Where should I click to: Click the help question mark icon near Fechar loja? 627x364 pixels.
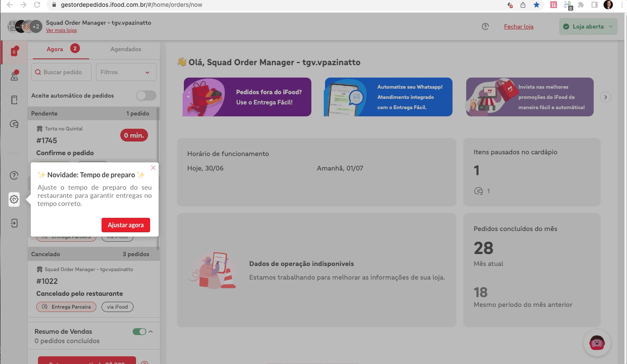click(485, 26)
